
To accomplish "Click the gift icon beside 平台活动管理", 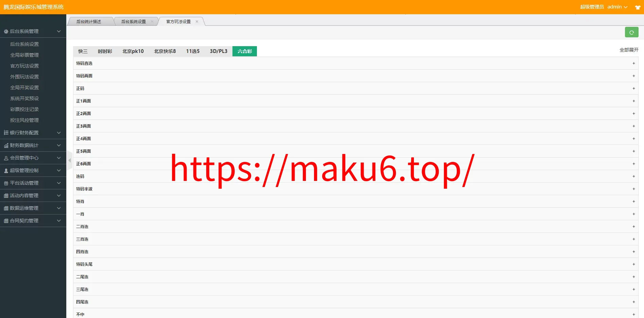I will 6,183.
